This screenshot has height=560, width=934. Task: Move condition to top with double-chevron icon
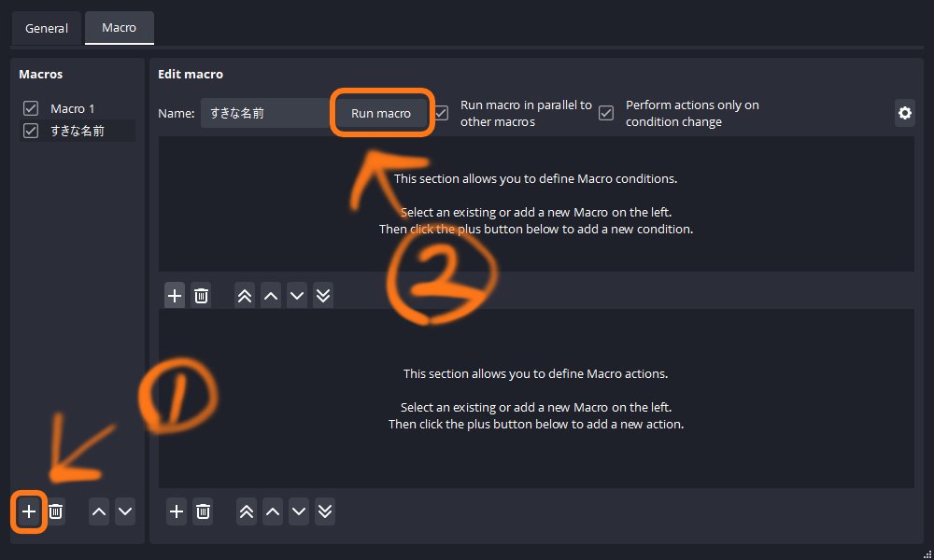(244, 295)
